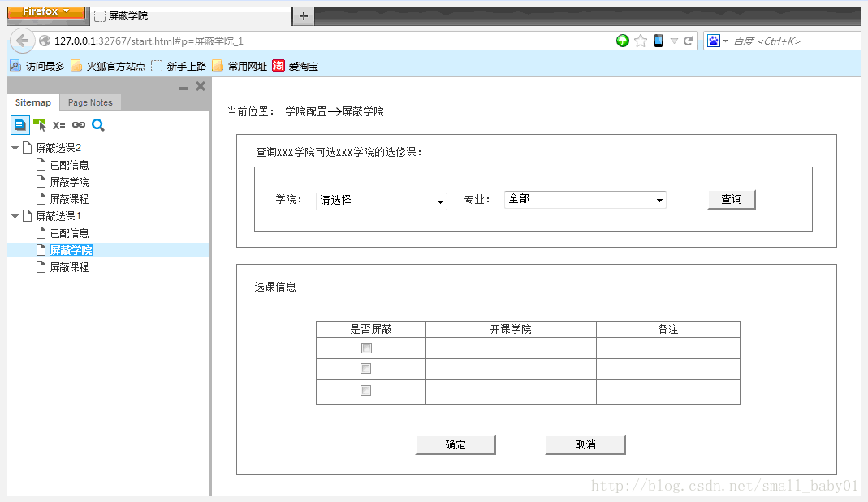Viewport: 868px width, 502px height.
Task: Select highlighted 屏蔽学院 under 屏蔽选课1
Action: 71,250
